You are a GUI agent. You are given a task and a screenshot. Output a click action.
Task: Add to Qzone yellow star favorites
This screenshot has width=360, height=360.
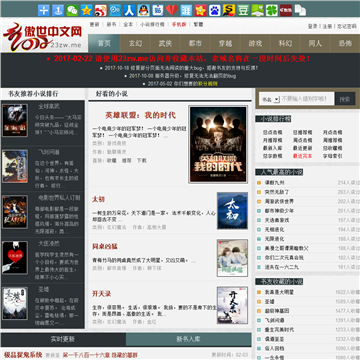(86, 10)
